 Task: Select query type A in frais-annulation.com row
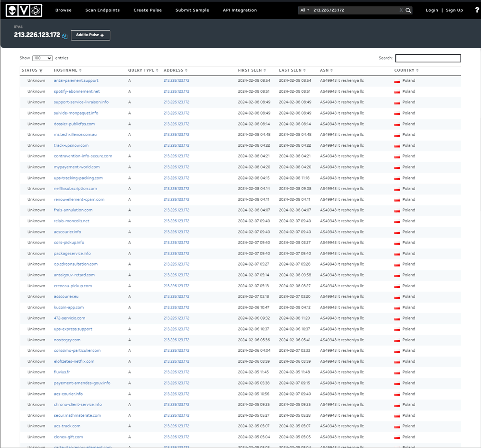click(129, 210)
